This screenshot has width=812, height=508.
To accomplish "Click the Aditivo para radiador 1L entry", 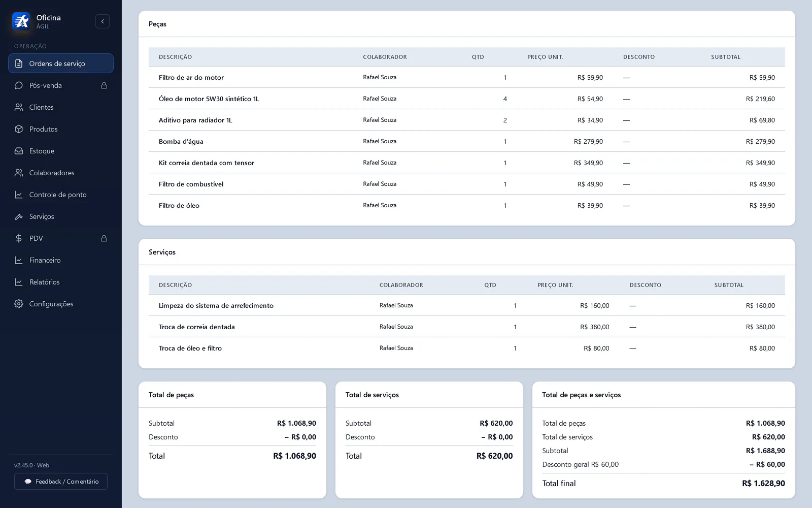I will (x=195, y=120).
